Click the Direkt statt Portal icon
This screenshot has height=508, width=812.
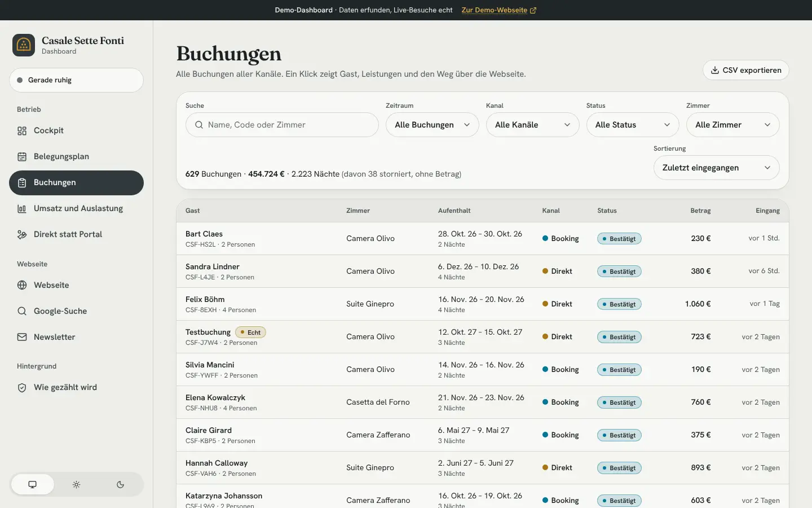point(22,235)
